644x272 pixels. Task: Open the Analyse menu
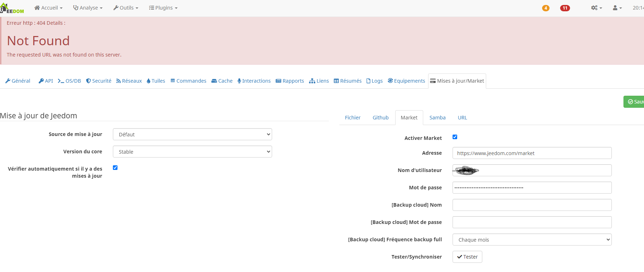(x=88, y=8)
